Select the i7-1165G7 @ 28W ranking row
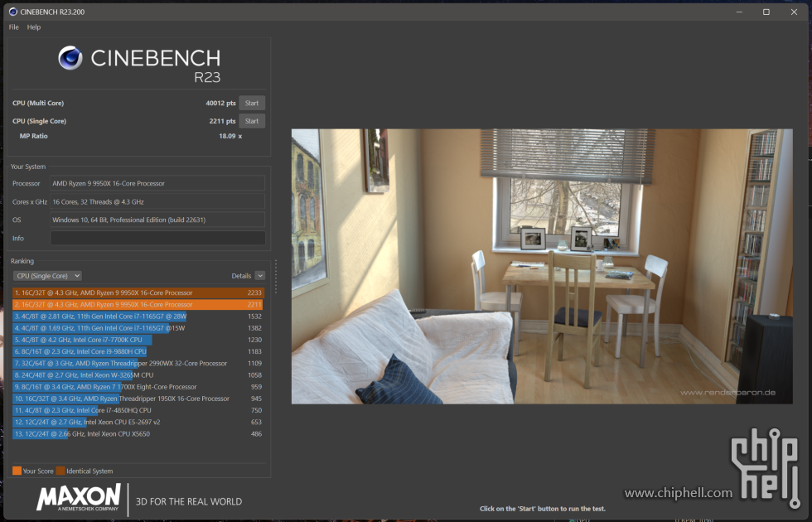Viewport: 812px width, 522px height. tap(138, 317)
